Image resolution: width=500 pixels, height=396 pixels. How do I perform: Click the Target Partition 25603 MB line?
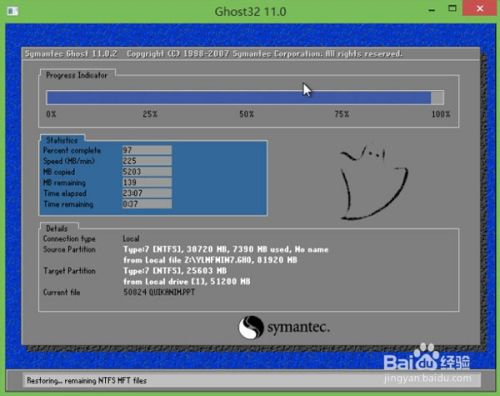(175, 271)
